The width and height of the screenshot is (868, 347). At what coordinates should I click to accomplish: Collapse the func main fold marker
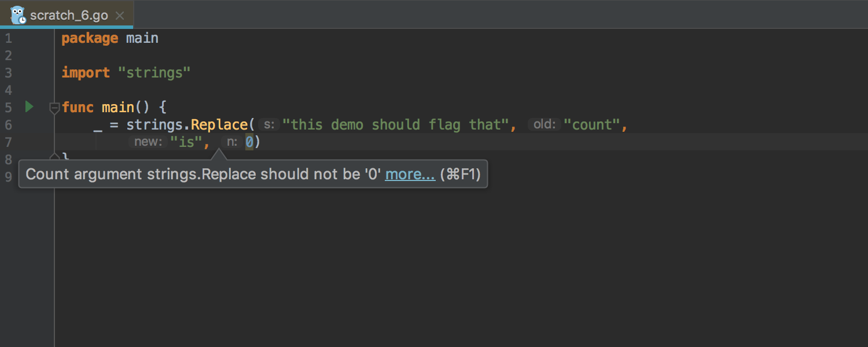coord(54,107)
